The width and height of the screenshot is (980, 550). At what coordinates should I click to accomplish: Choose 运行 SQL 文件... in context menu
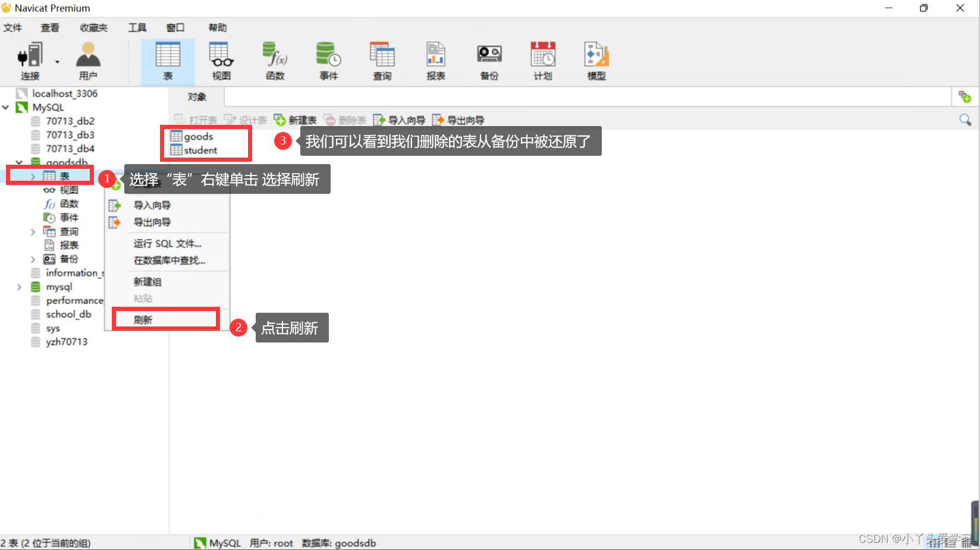[167, 244]
